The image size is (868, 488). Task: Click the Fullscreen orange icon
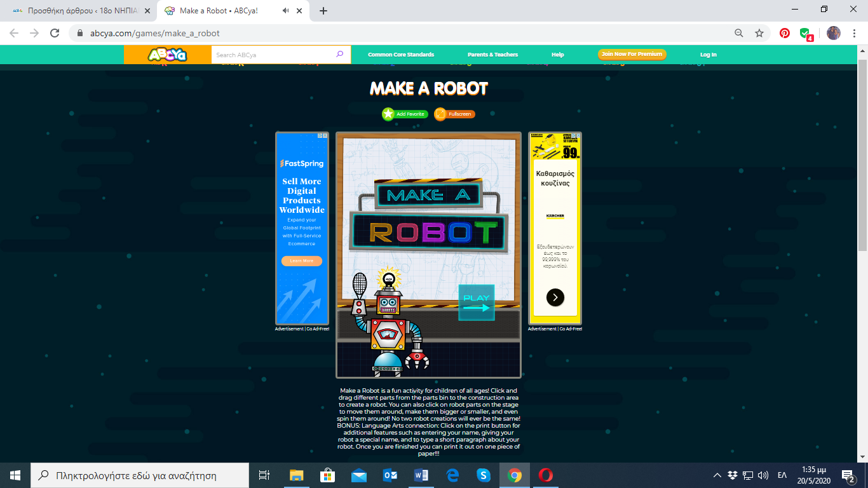pos(440,114)
